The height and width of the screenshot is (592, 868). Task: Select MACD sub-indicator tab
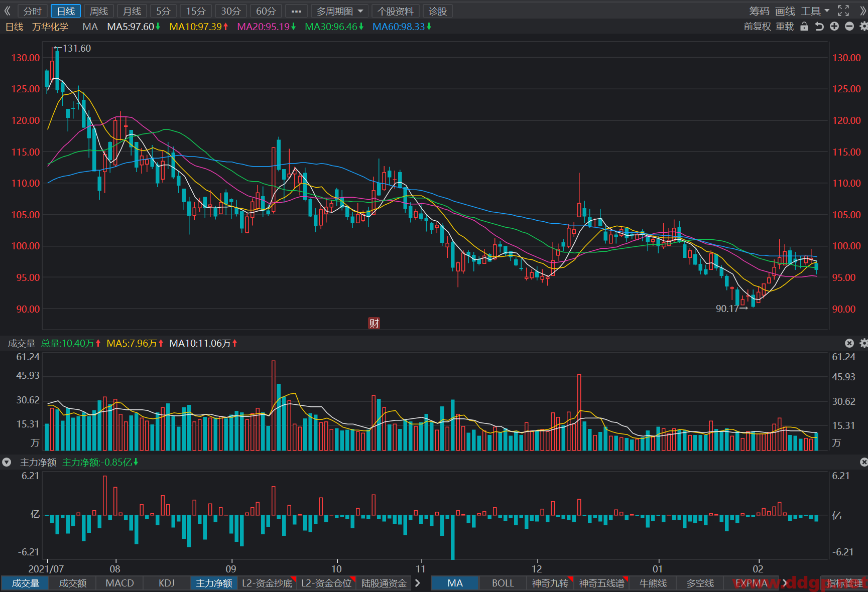tap(120, 583)
